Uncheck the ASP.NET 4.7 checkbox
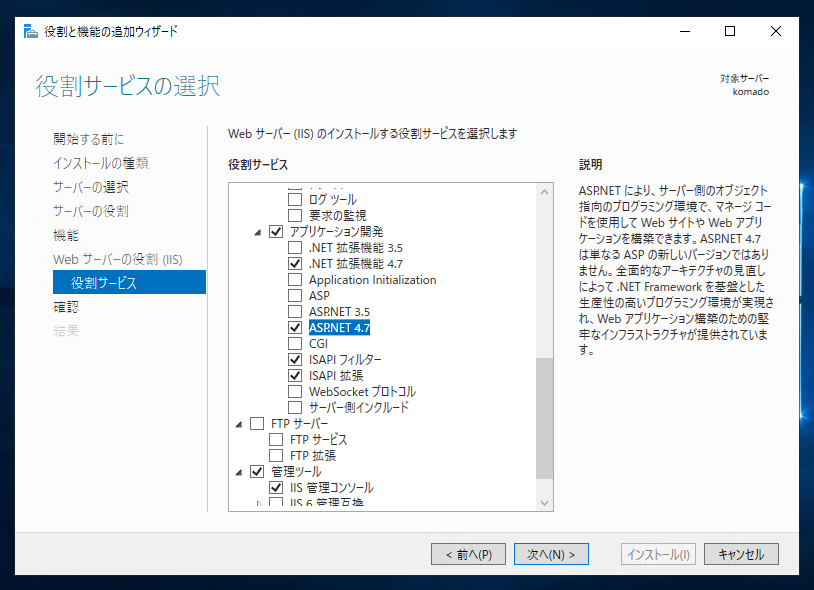 (x=295, y=327)
